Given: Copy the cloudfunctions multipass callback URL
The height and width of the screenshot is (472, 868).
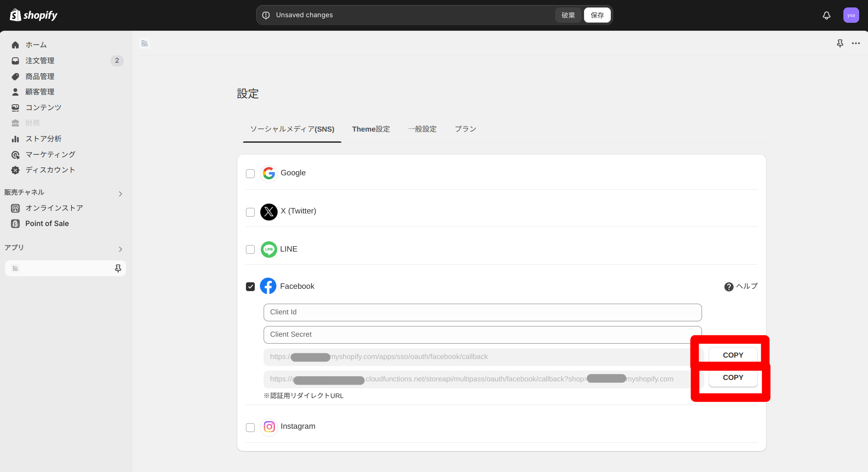Looking at the screenshot, I should click(x=733, y=378).
